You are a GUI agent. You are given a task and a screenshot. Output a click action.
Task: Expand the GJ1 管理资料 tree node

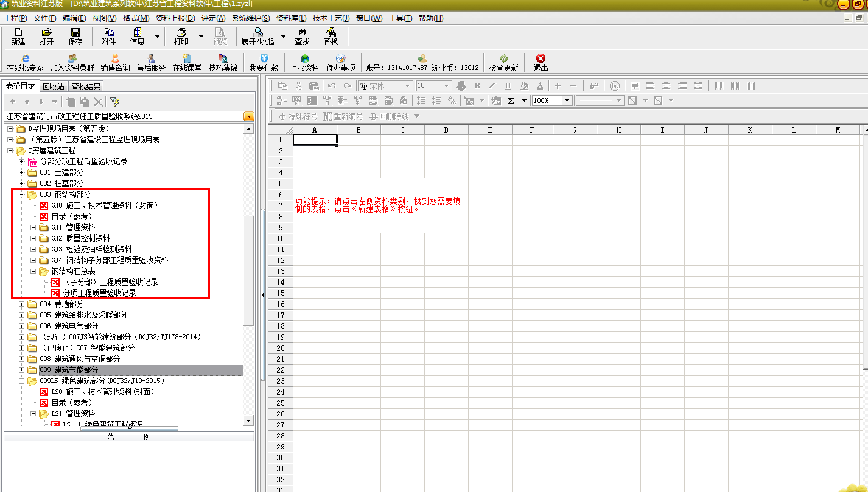[x=34, y=228]
